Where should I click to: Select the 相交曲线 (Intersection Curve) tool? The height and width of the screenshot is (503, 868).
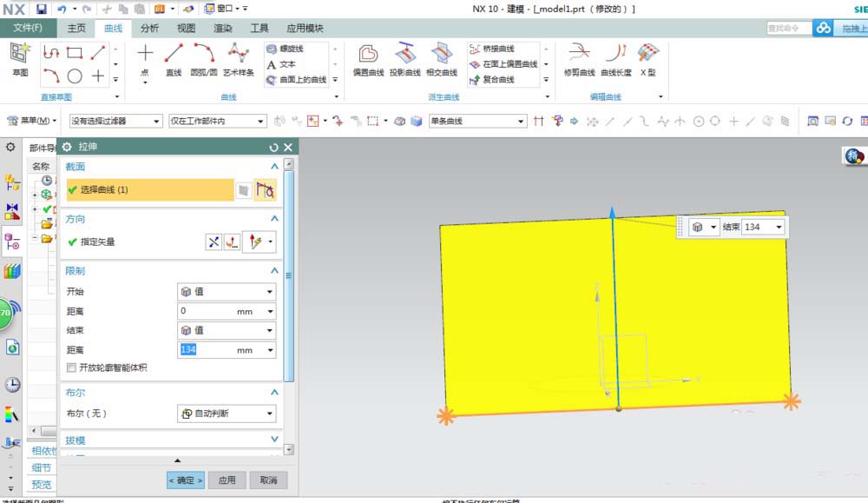(442, 59)
